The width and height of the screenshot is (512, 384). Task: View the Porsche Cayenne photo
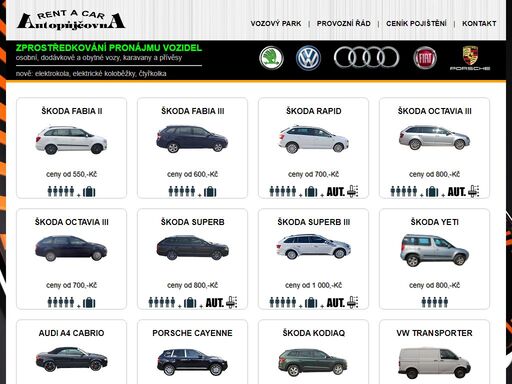(192, 362)
